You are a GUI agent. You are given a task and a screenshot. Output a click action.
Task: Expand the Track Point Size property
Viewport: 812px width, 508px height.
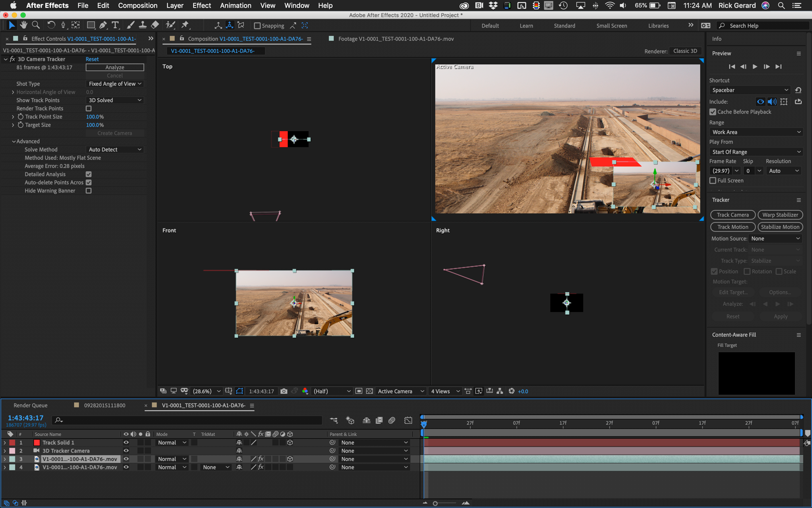13,117
